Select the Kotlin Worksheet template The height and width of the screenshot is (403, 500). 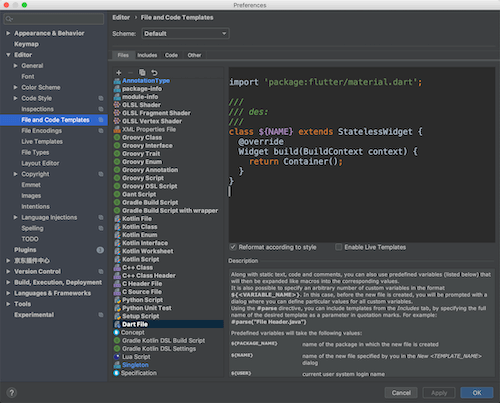[148, 251]
